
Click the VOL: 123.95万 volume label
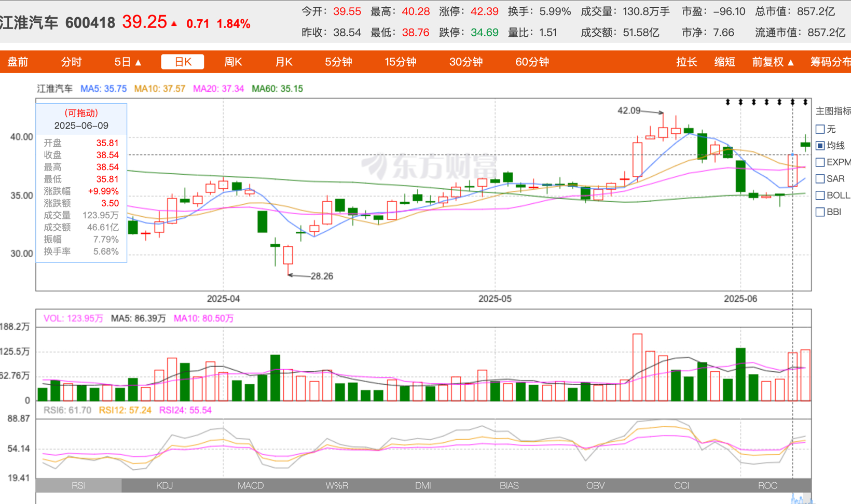pyautogui.click(x=73, y=318)
